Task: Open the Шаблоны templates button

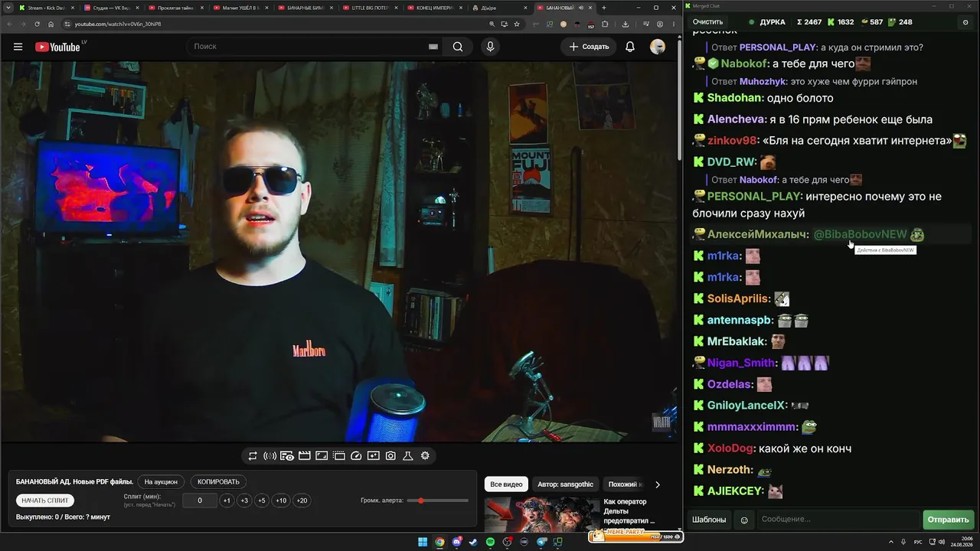Action: pos(709,520)
